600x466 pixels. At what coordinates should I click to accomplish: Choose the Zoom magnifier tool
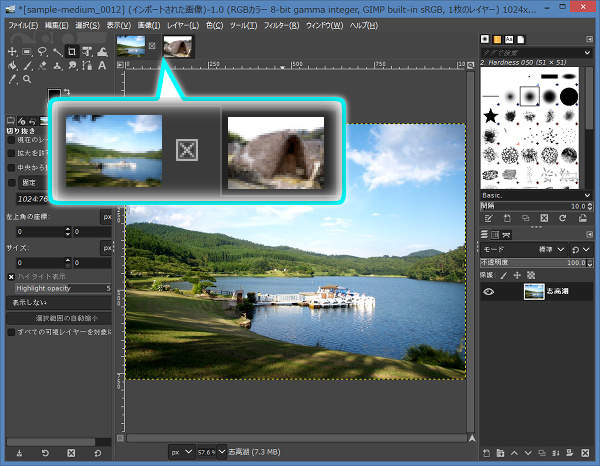[x=26, y=79]
